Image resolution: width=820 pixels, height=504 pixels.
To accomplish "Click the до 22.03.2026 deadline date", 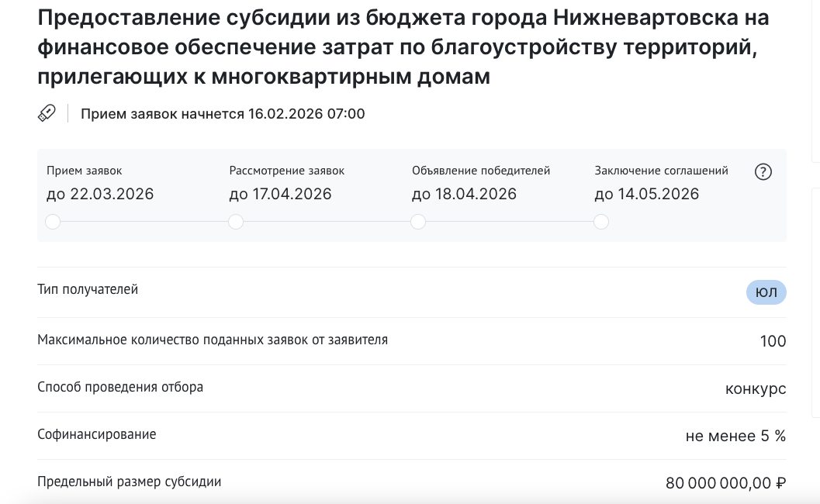I will pos(100,194).
